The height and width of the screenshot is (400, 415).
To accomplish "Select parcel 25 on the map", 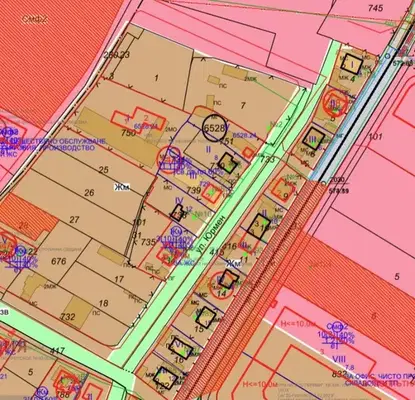I will coord(104,170).
